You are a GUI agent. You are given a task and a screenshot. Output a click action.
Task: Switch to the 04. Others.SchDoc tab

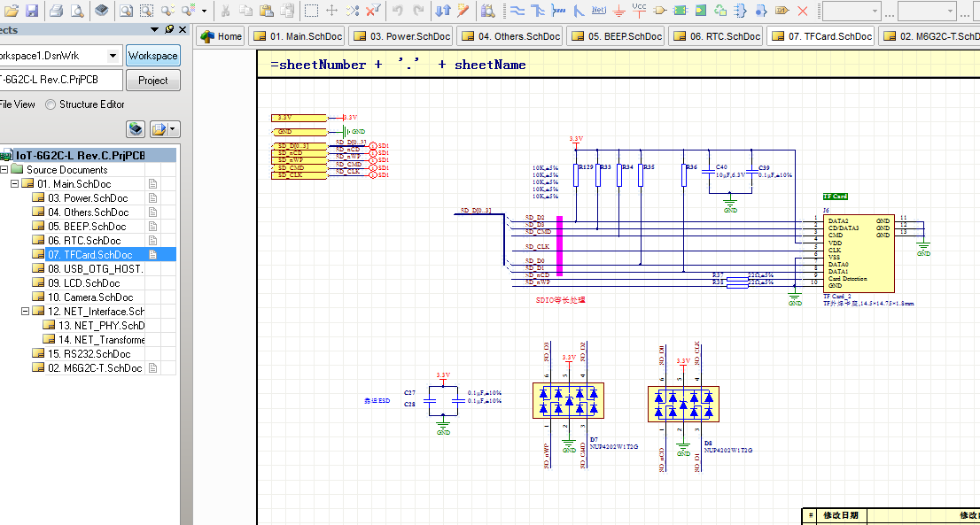point(510,36)
